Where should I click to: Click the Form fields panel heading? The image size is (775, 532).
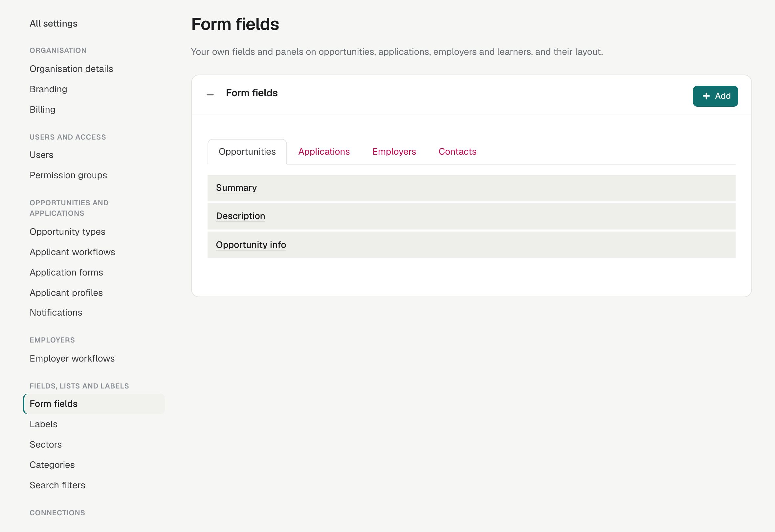coord(252,93)
